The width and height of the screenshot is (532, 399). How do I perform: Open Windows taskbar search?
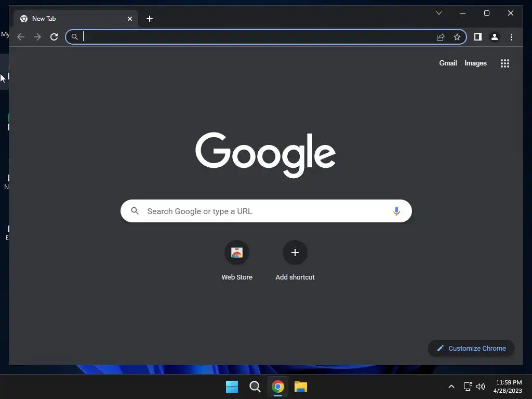coord(255,387)
